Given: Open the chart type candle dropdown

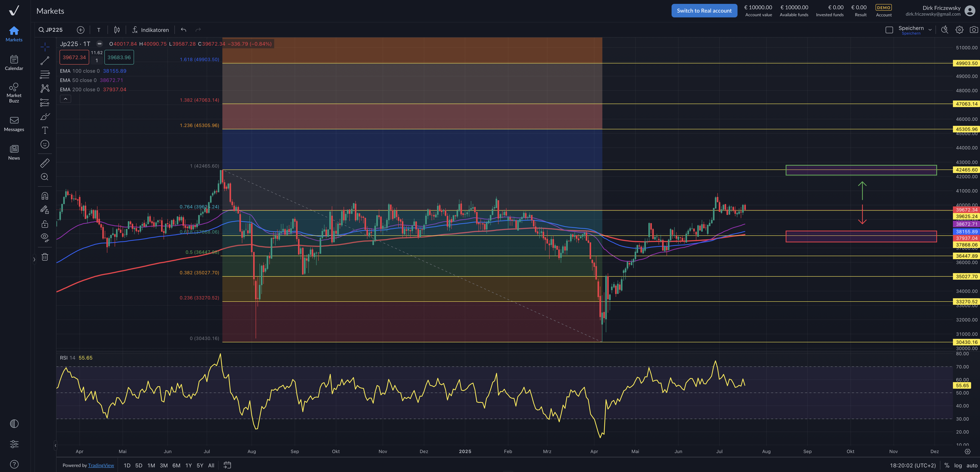Looking at the screenshot, I should click(x=117, y=30).
